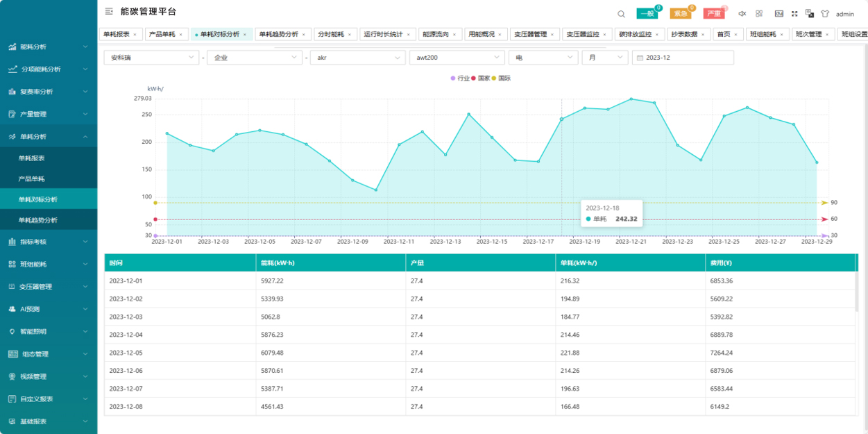
Task: Open the 能耗分析 sidebar menu icon
Action: pos(12,47)
